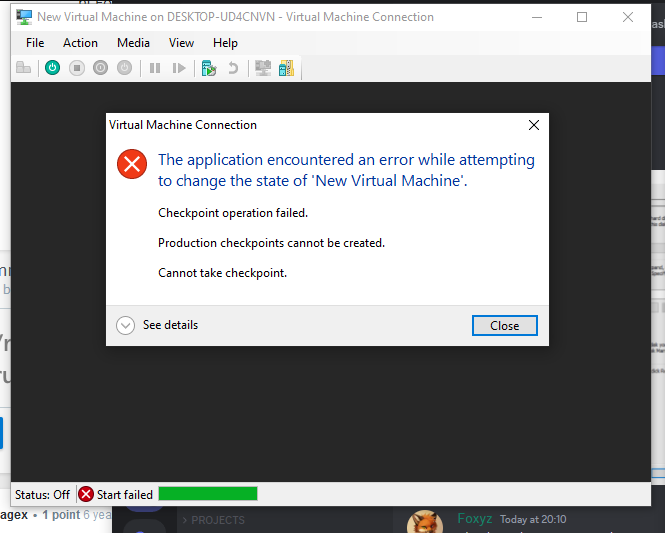Pause the virtual machine
The width and height of the screenshot is (665, 533).
(155, 68)
